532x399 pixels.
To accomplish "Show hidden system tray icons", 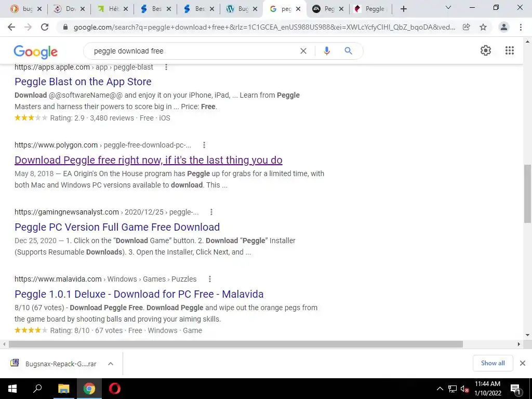I will click(x=440, y=389).
